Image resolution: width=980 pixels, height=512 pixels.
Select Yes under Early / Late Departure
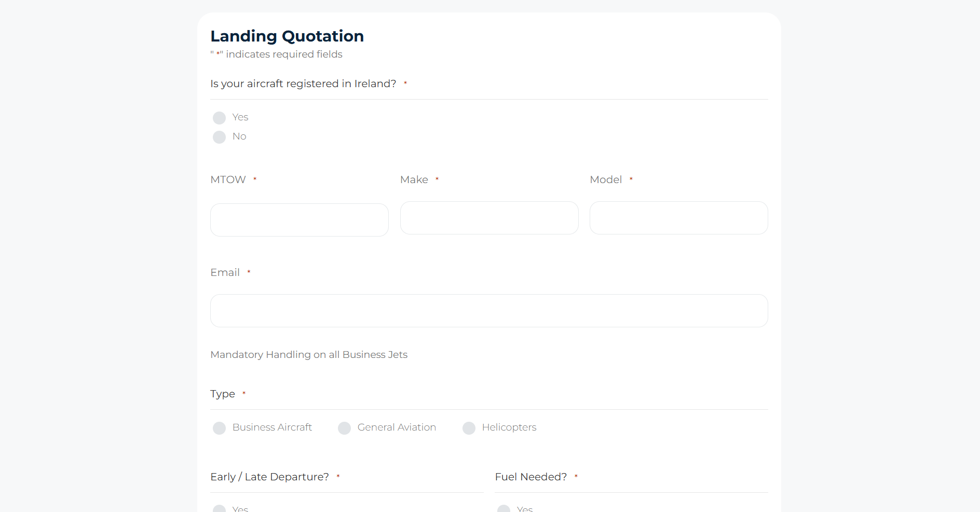click(x=220, y=509)
